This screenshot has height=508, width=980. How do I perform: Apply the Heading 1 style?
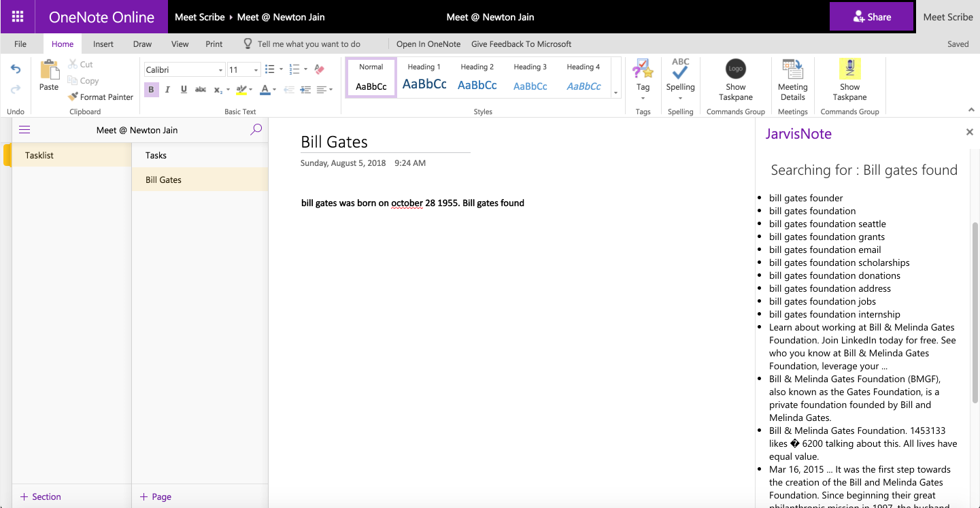coord(424,78)
